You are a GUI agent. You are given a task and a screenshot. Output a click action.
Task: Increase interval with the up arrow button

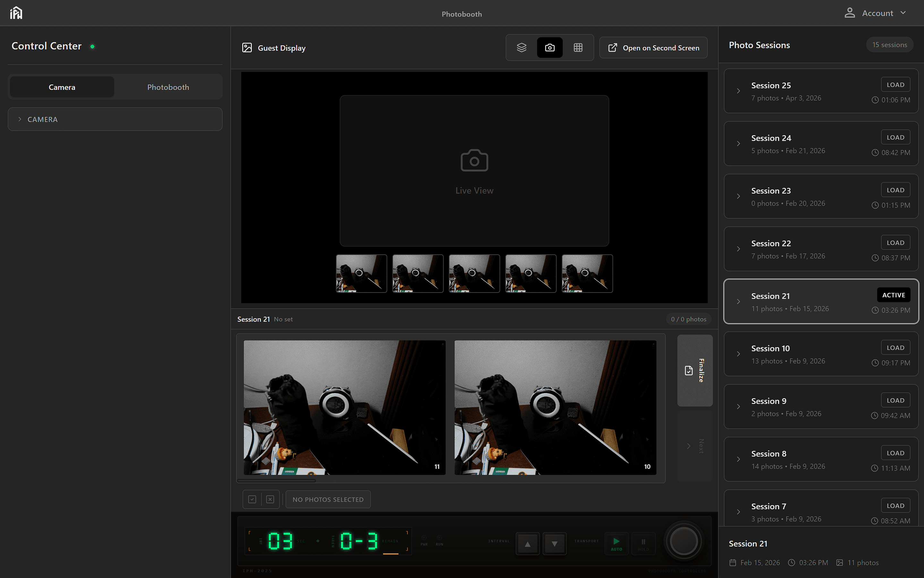(528, 544)
